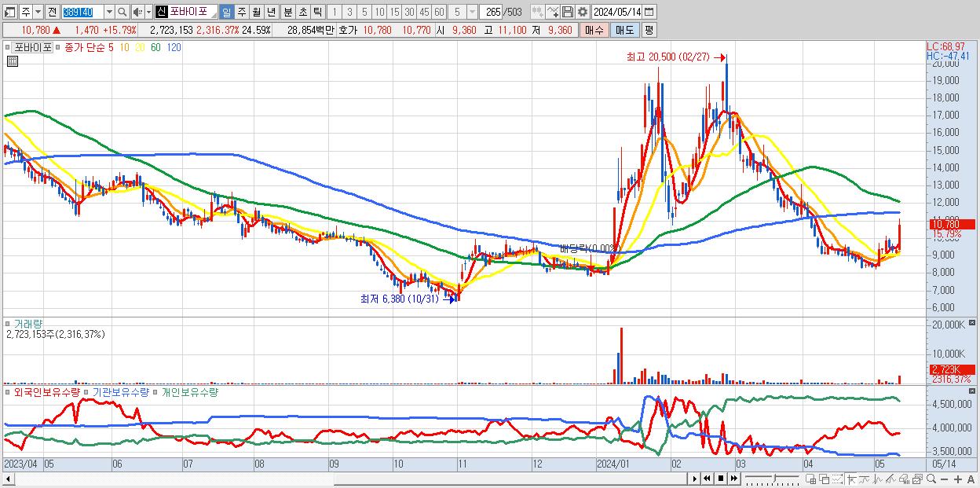Click the crosshair cursor tool icon at bottom
Viewport: 980px width, 488px height.
[851, 479]
